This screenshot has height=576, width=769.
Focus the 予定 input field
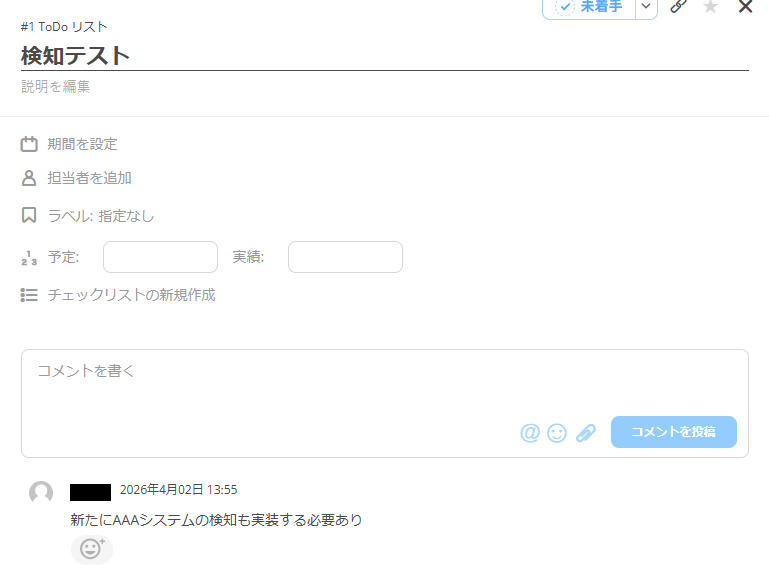[160, 257]
